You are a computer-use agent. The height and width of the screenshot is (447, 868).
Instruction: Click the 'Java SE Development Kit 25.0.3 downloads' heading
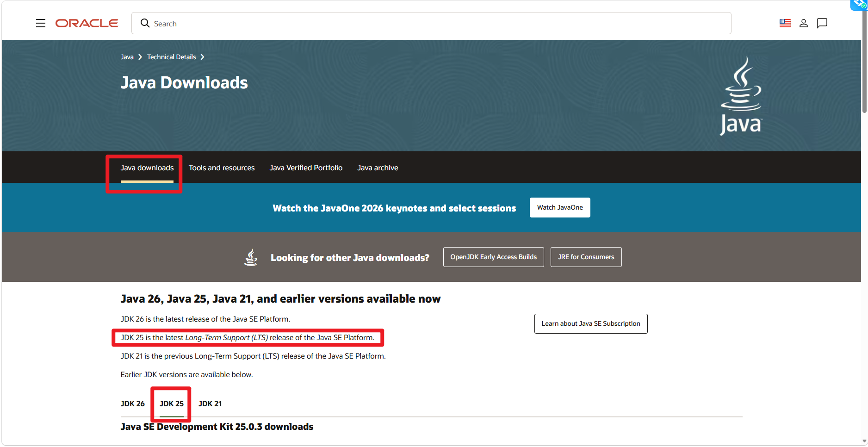[x=217, y=427]
